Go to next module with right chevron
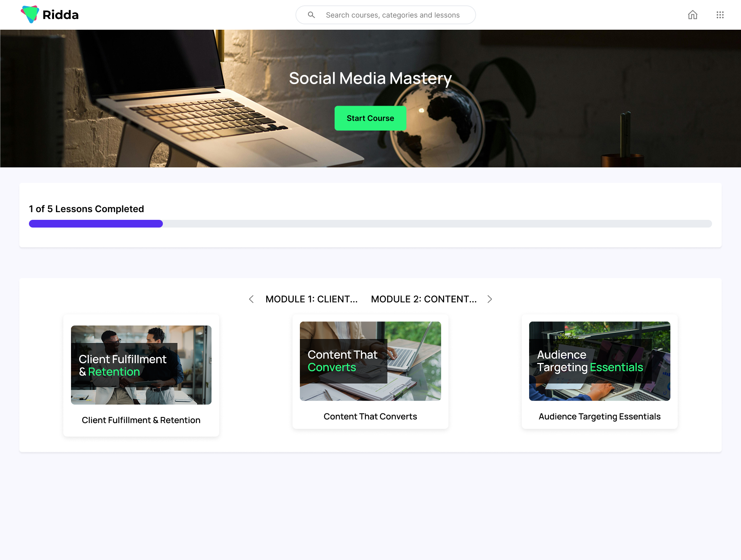Screen dimensions: 741x560 (490, 299)
